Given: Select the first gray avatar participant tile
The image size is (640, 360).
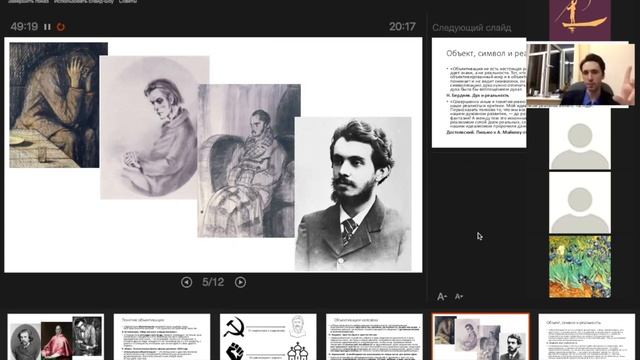Looking at the screenshot, I should 580,139.
